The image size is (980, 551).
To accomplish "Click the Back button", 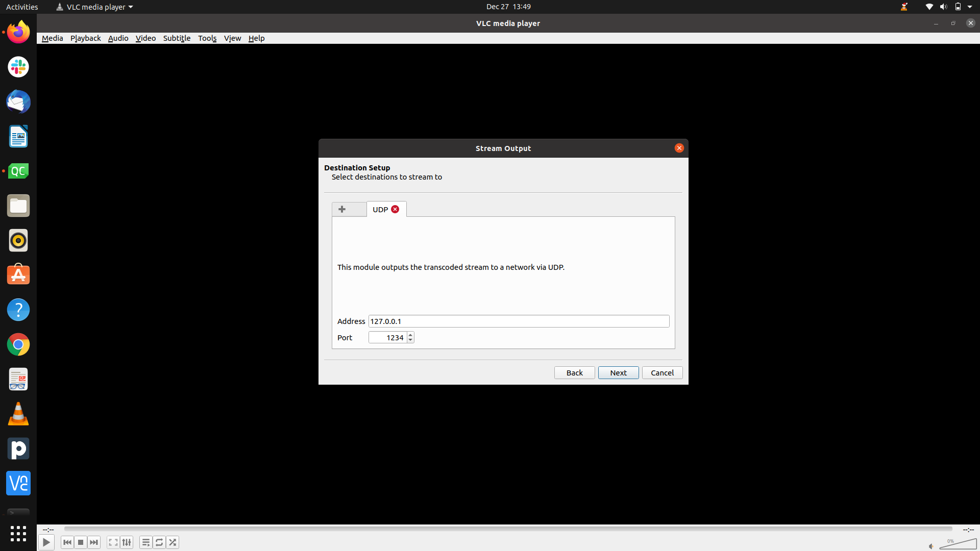I will pyautogui.click(x=574, y=372).
